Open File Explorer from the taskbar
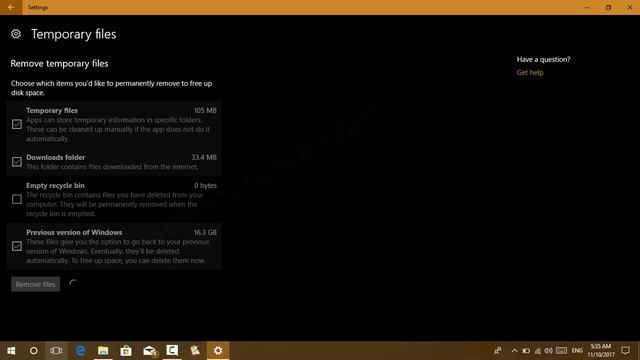Image resolution: width=640 pixels, height=360 pixels. (103, 351)
